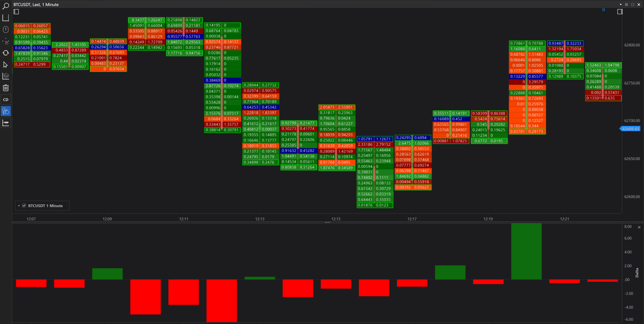Select the mouse scroll mode icon
Image resolution: width=644 pixels, height=324 pixels.
5,29
